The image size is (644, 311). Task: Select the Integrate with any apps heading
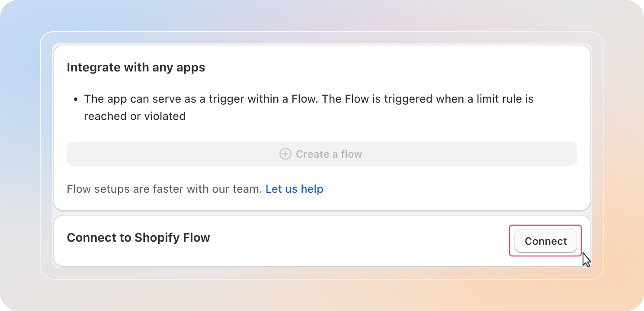click(x=136, y=68)
